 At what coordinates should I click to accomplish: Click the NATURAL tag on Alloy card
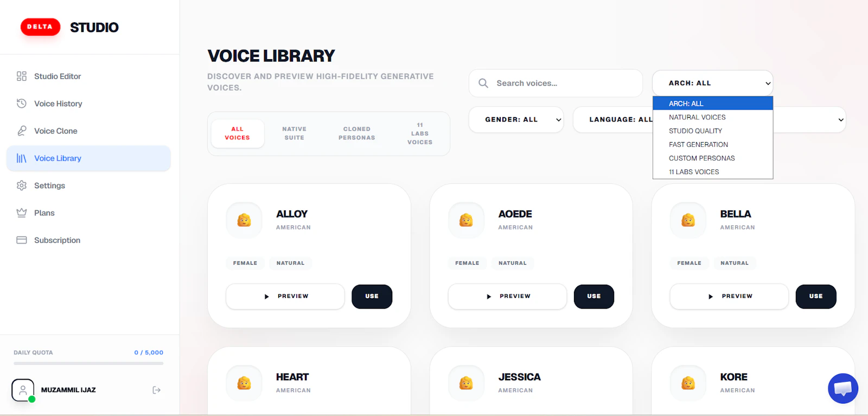[291, 263]
